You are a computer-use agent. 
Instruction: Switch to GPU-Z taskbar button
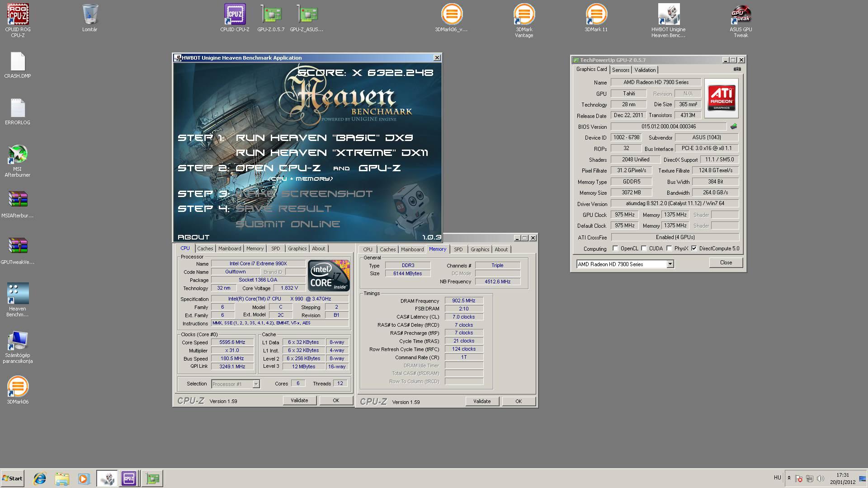(x=152, y=479)
